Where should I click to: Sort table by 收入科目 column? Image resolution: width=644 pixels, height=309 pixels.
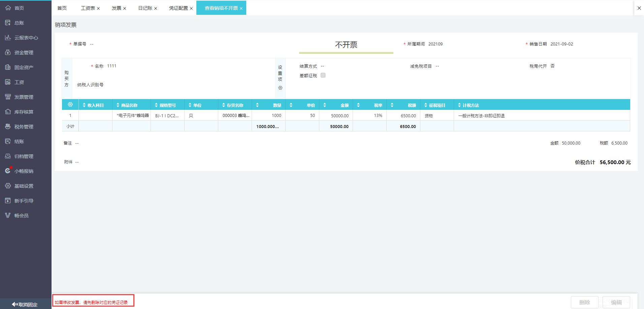point(84,105)
